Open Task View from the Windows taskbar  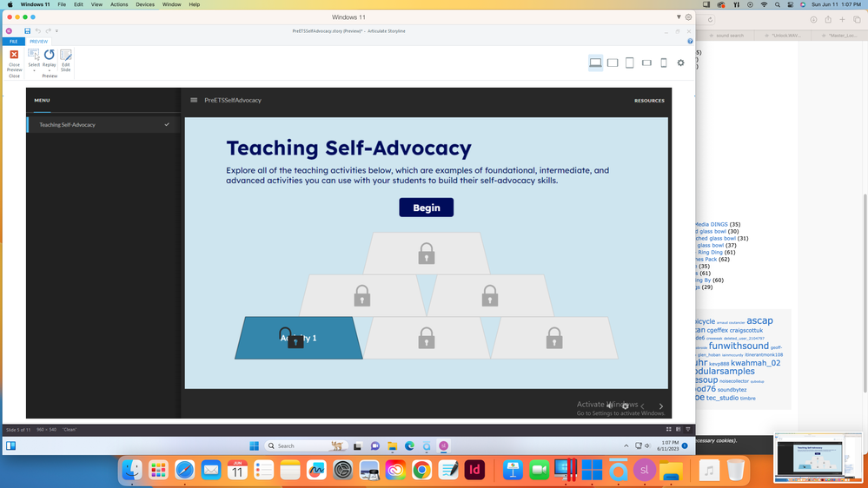pyautogui.click(x=358, y=446)
